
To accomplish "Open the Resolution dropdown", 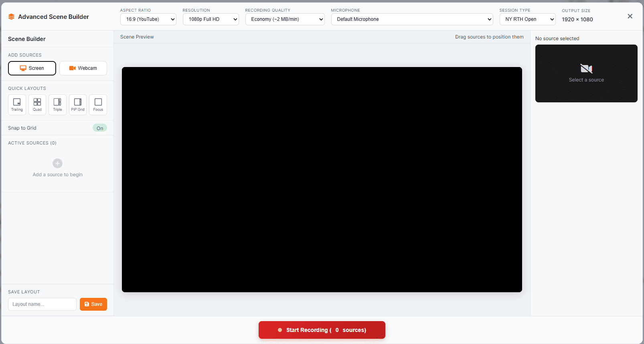I will coord(211,19).
